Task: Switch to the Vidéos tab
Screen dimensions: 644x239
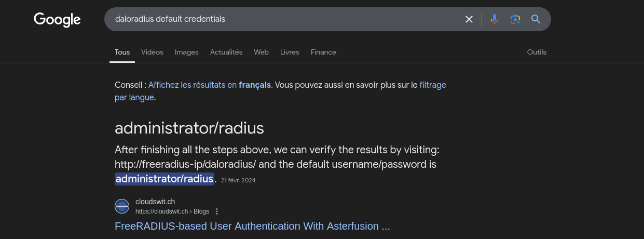Action: (152, 52)
